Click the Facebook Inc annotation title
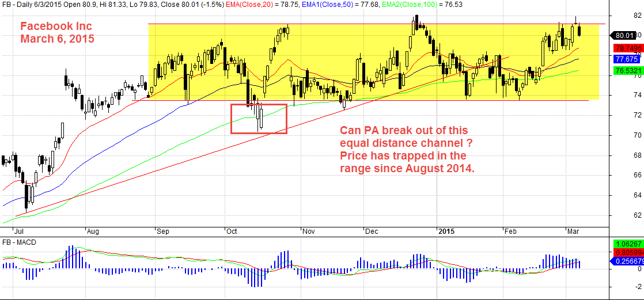 click(x=56, y=27)
